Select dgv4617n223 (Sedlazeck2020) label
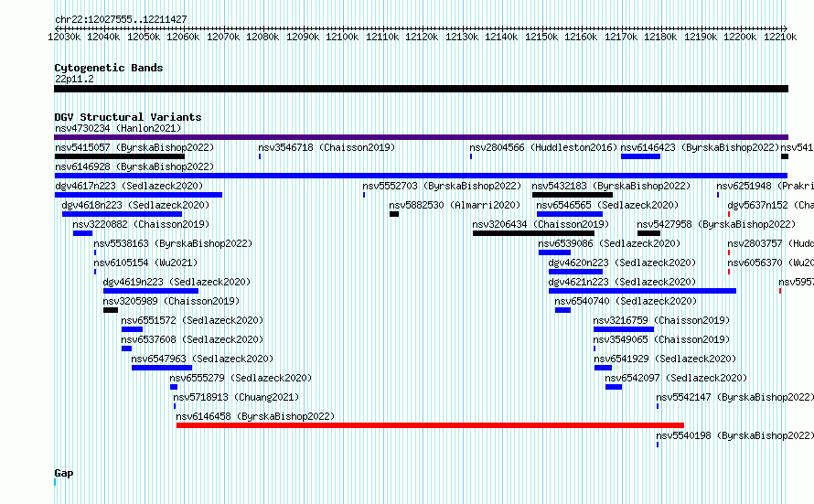Viewport: 814px width, 504px height. tap(129, 186)
